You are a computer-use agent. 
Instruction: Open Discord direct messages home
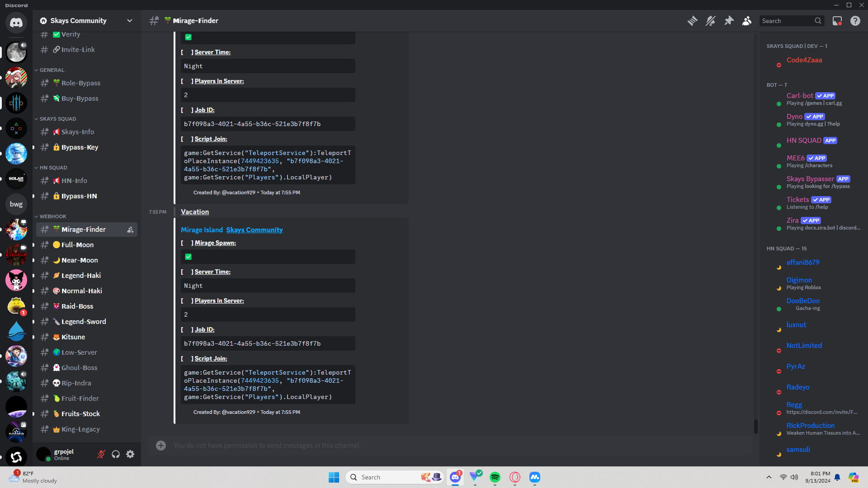point(16,23)
